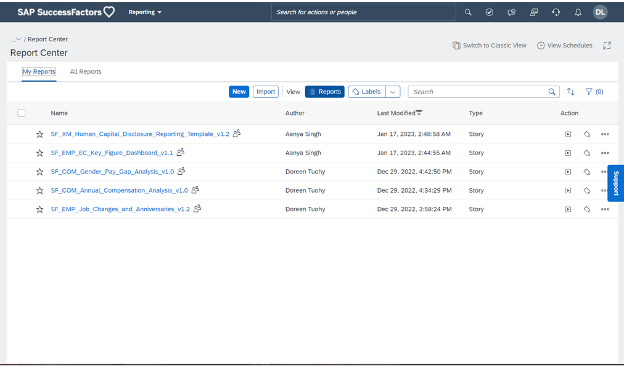624x366 pixels.
Task: Click 'Aanya Singh' in the Human_Capital_Disclosure row
Action: click(303, 134)
